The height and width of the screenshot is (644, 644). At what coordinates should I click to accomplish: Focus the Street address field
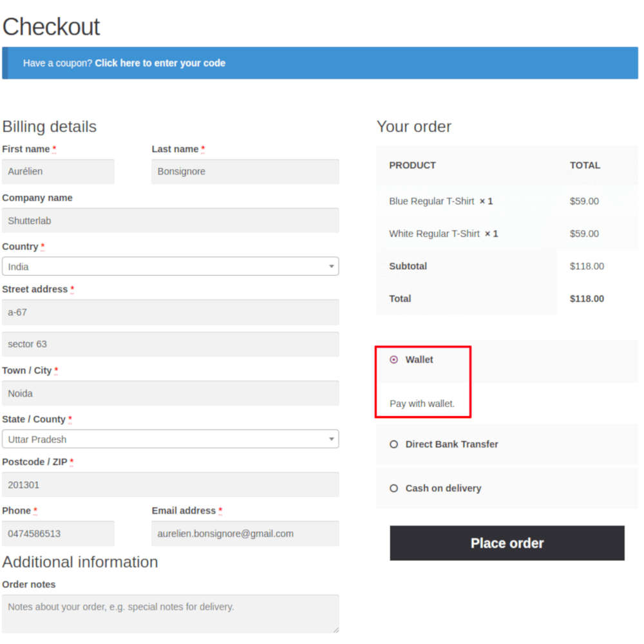click(171, 312)
